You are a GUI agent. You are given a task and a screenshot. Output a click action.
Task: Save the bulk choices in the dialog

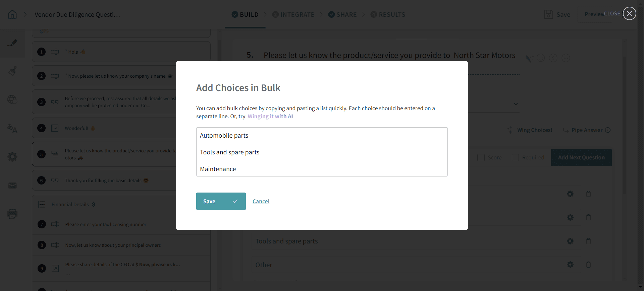221,201
